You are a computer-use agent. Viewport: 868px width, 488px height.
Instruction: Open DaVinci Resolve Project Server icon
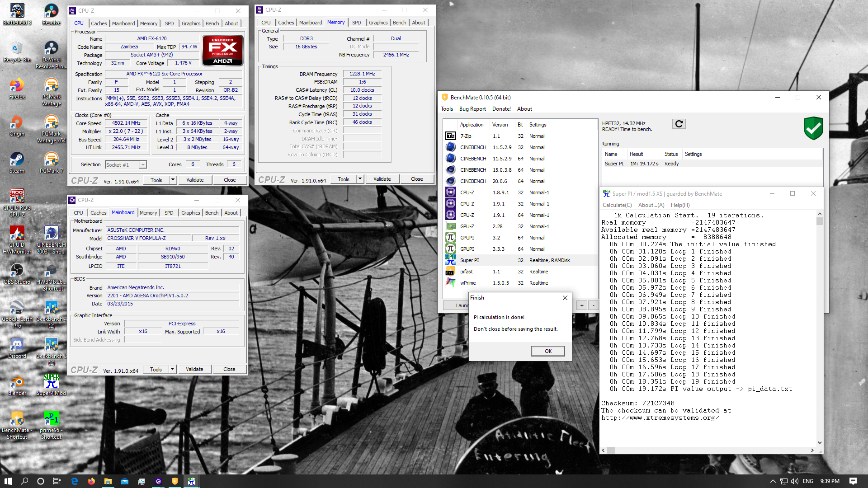(x=51, y=54)
